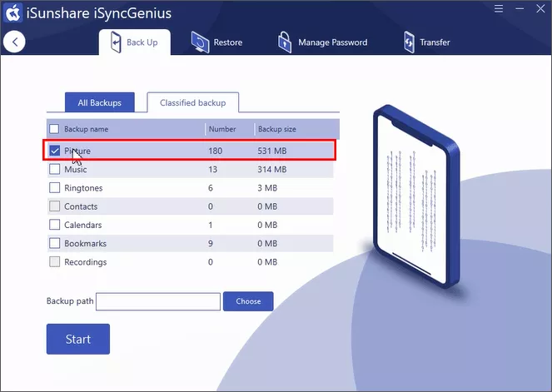Switch to the Back Up tab

pyautogui.click(x=135, y=42)
